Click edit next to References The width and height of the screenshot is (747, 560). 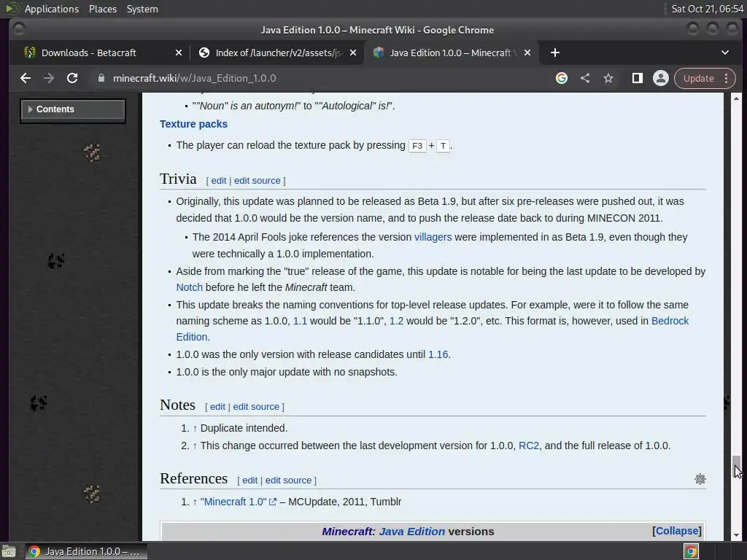coord(249,481)
